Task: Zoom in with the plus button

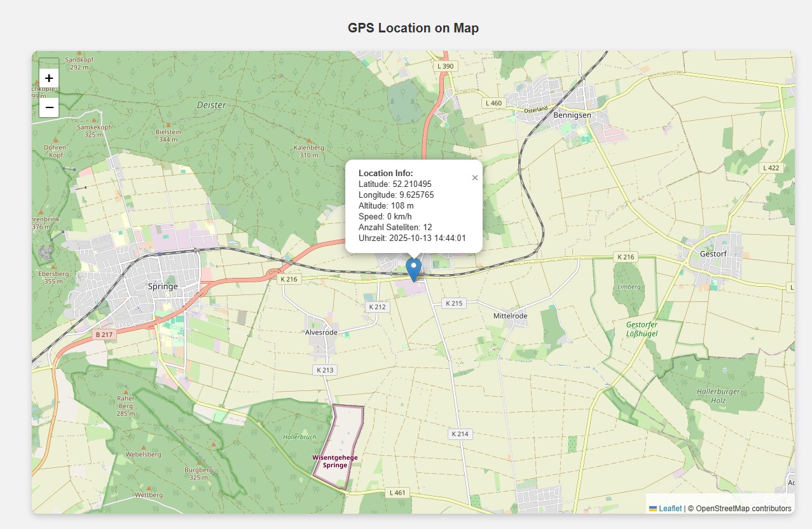Action: click(x=49, y=78)
